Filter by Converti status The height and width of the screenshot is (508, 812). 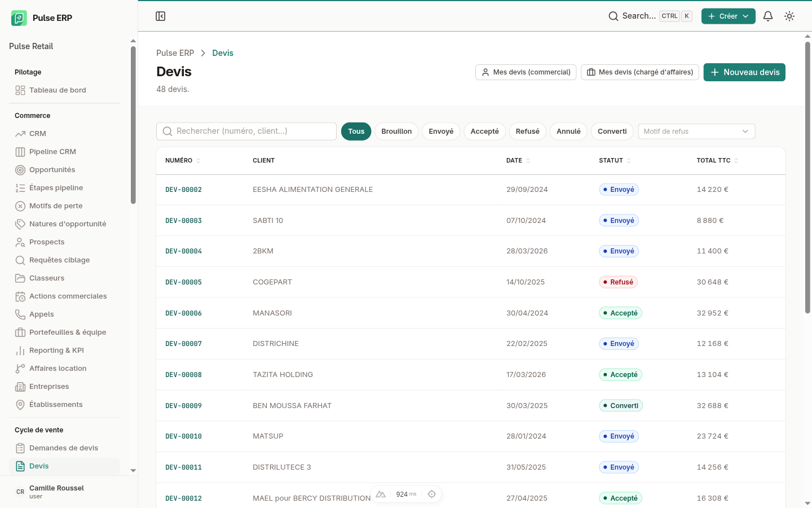click(612, 132)
